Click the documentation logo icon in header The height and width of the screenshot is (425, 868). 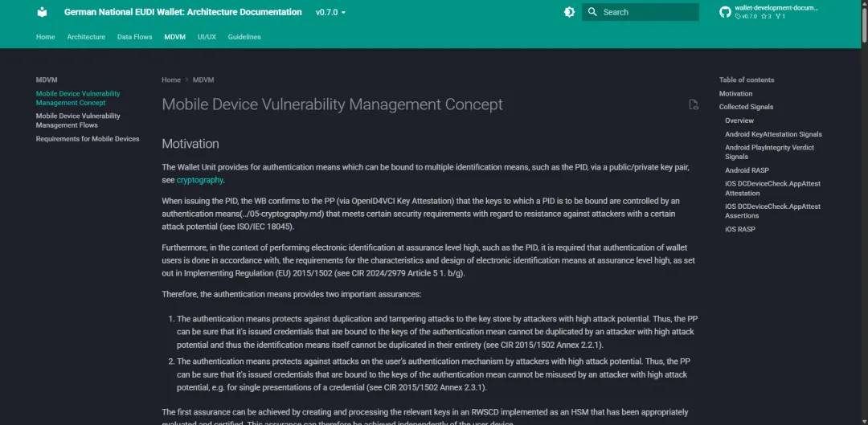click(43, 12)
